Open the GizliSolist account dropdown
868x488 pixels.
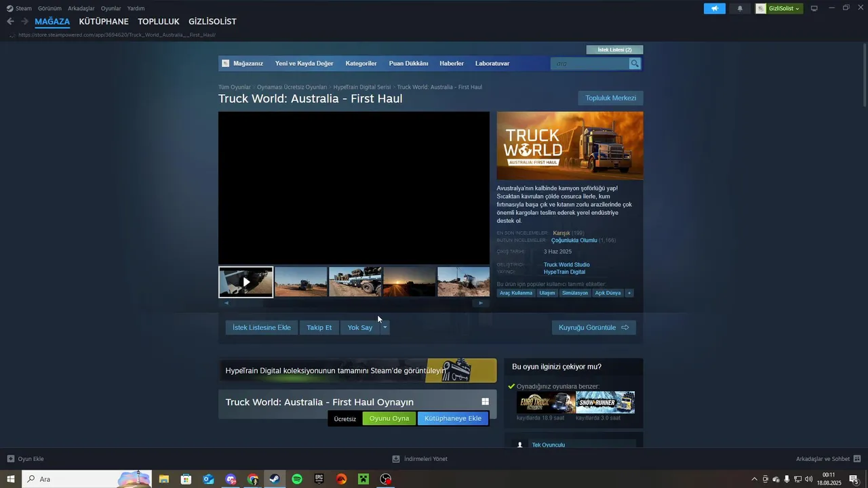[x=779, y=8]
